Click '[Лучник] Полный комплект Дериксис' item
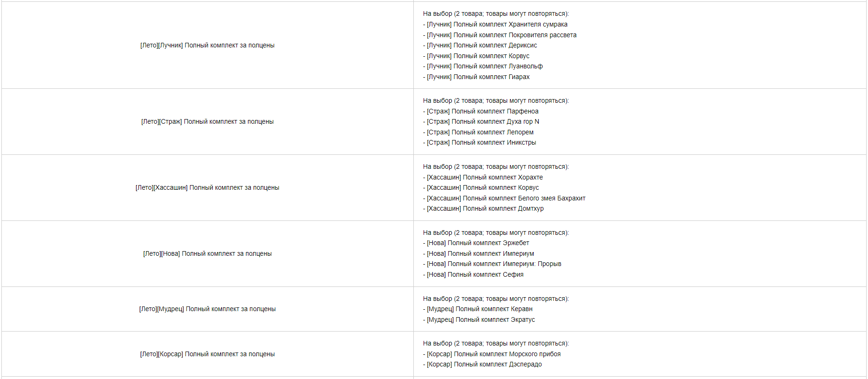 click(x=480, y=45)
